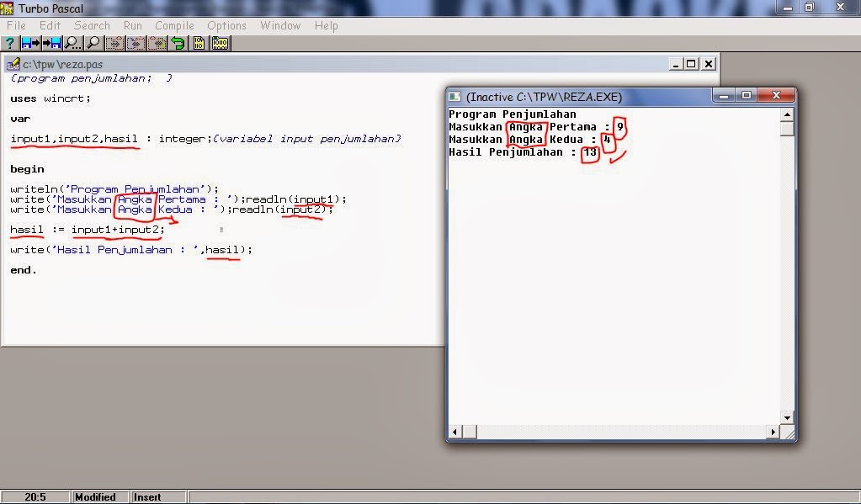Click Compile binary-document toolbar icon

pyautogui.click(x=199, y=43)
